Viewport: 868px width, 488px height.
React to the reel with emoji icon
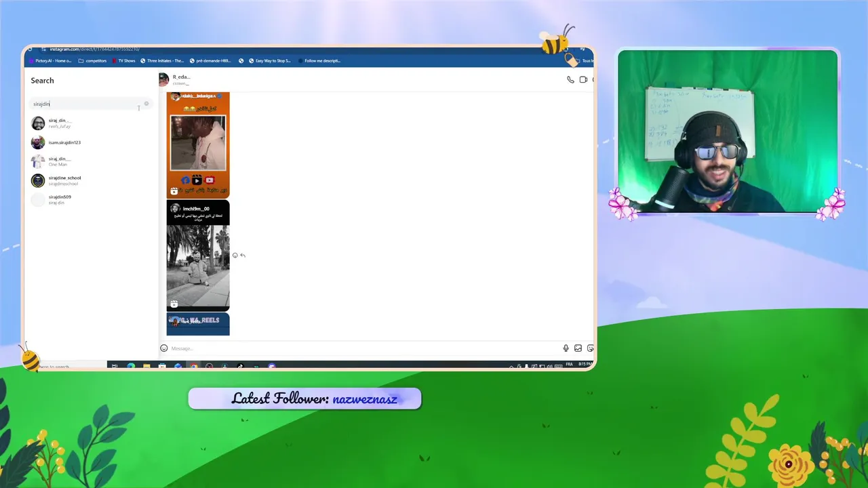235,256
